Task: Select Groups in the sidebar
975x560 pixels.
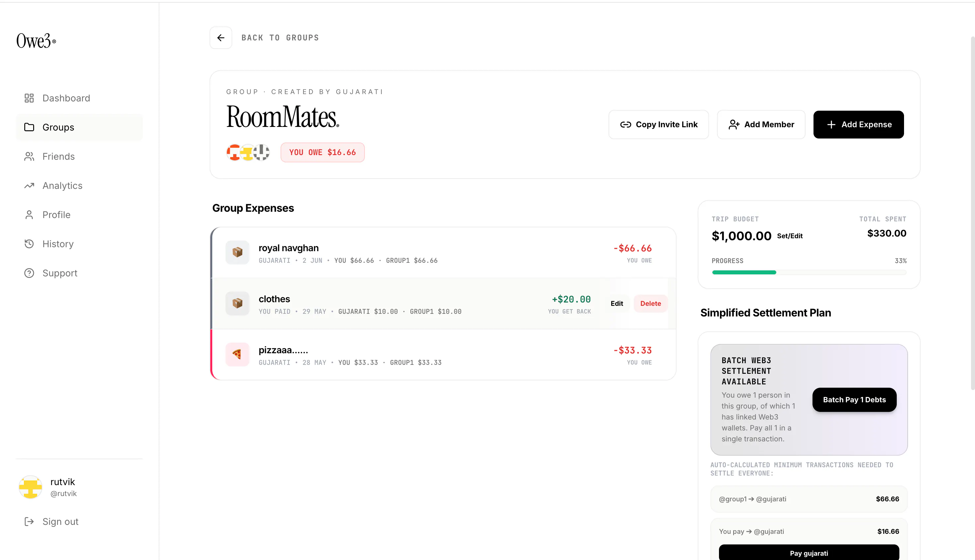Action: pyautogui.click(x=79, y=127)
